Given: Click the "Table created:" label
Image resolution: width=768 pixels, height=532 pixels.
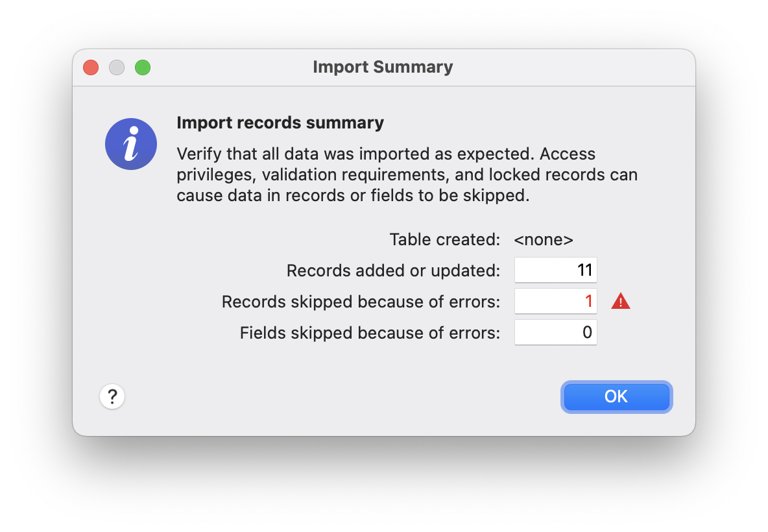Looking at the screenshot, I should click(445, 239).
